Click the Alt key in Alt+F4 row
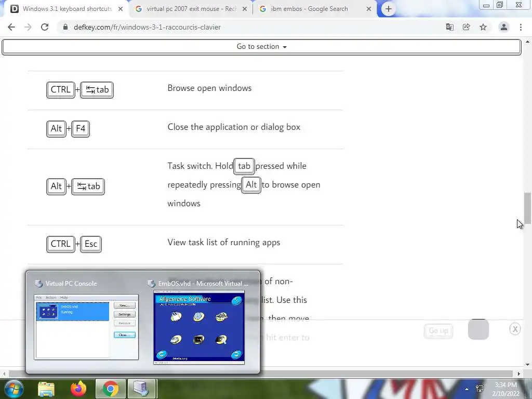 (x=56, y=129)
